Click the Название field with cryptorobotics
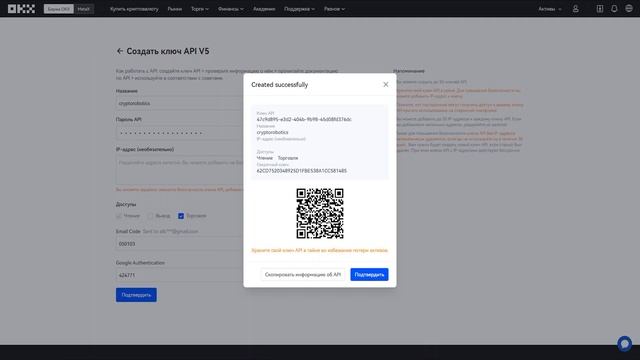This screenshot has width=640, height=360. tap(180, 103)
